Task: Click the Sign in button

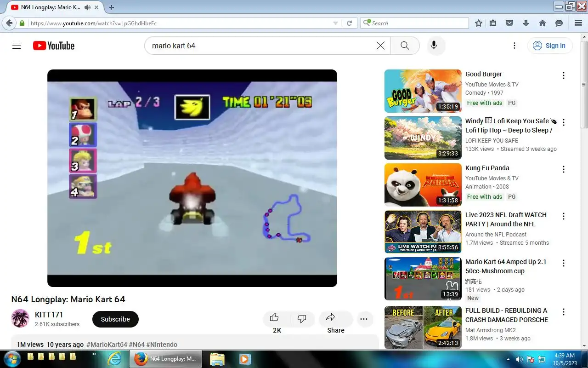Action: pyautogui.click(x=549, y=46)
